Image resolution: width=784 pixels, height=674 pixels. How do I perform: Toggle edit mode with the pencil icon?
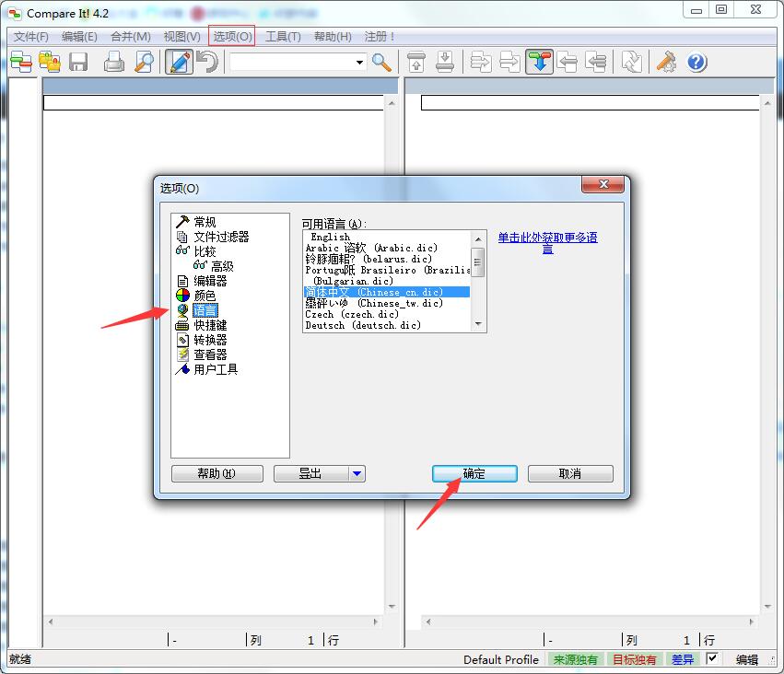click(x=177, y=62)
